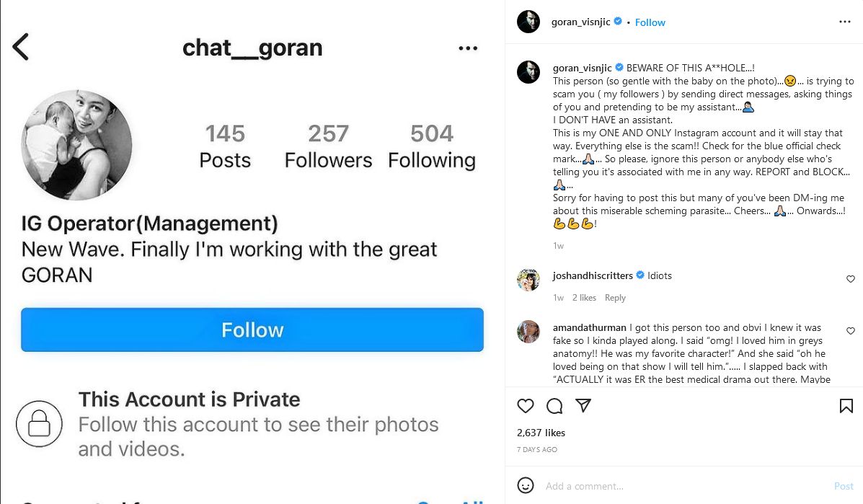Screen dimensions: 863x504
Task: Open chat__goran profile options dots
Action: point(468,48)
